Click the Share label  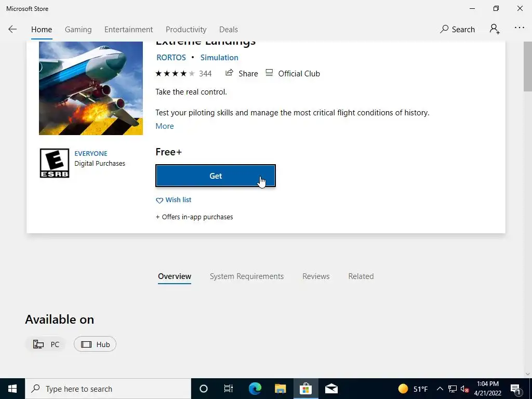[x=248, y=74]
